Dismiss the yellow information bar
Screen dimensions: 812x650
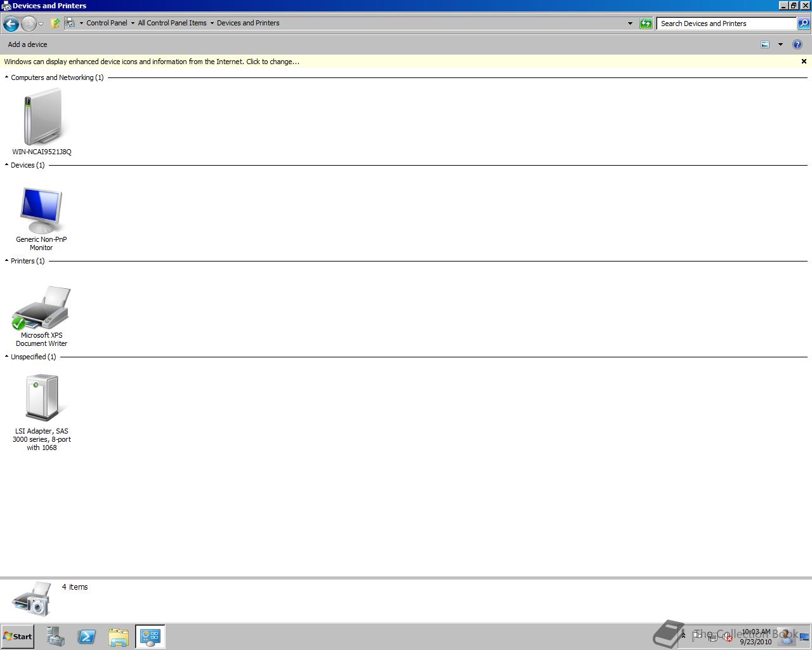coord(804,62)
